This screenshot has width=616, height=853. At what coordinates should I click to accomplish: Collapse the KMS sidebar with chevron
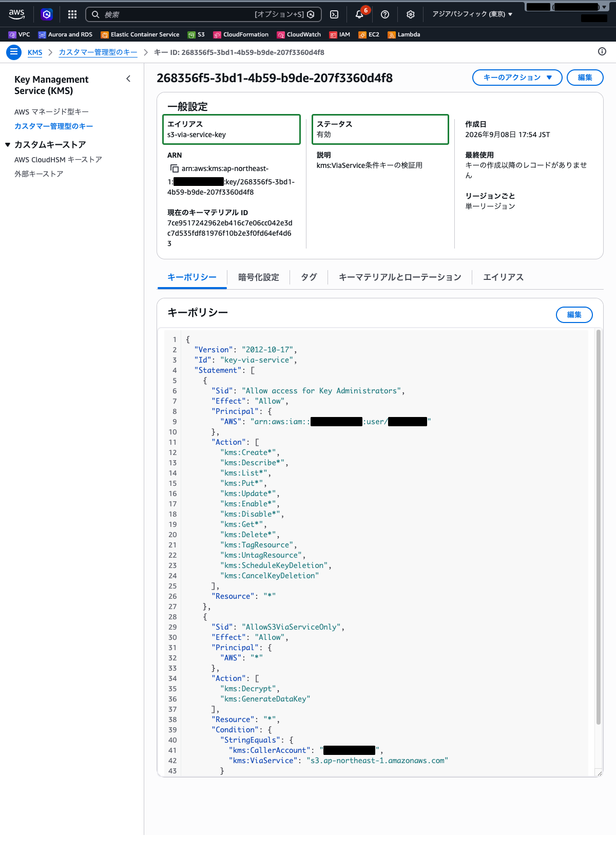coord(128,79)
